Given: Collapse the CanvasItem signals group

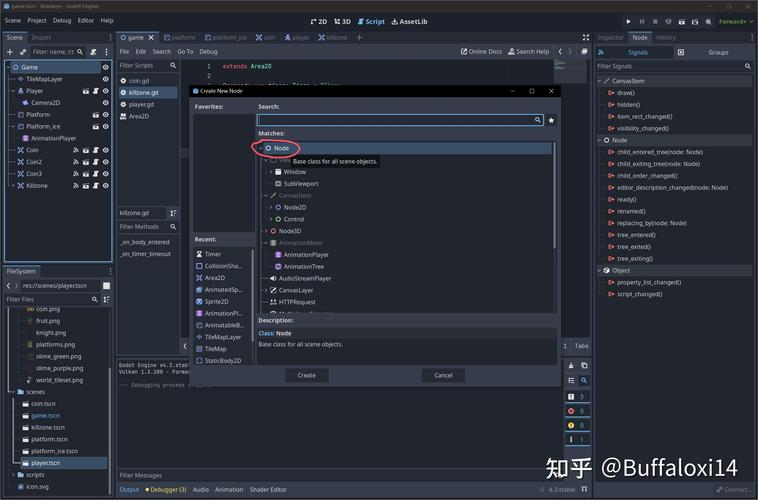Looking at the screenshot, I should pos(600,81).
